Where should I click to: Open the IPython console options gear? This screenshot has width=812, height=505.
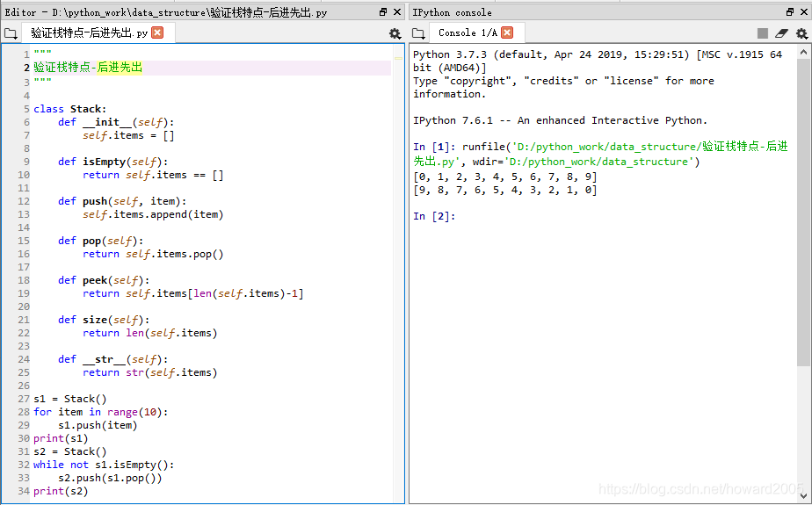(802, 33)
